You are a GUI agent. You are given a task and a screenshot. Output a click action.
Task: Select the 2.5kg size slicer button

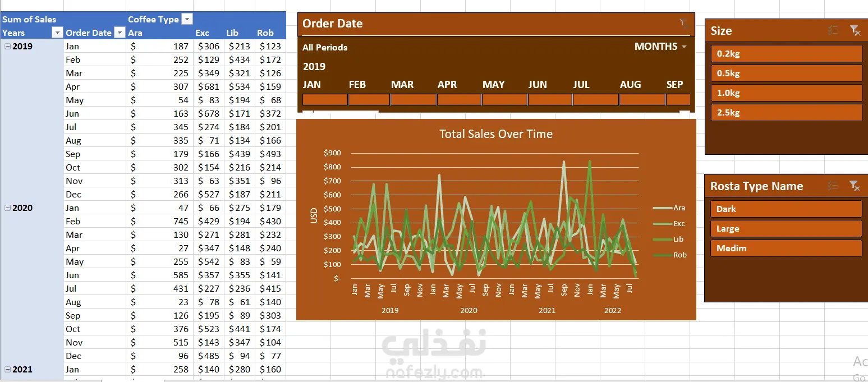(787, 112)
